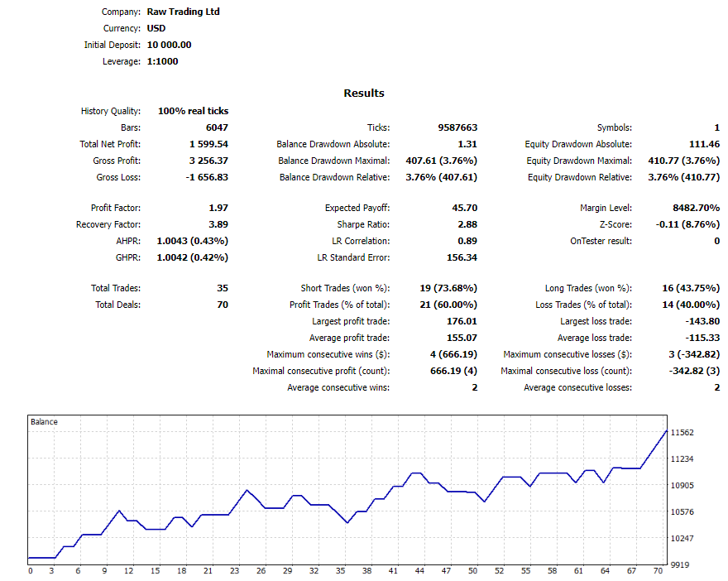Select the 11562 balance axis label
Screen dimensions: 728x581
coord(682,432)
